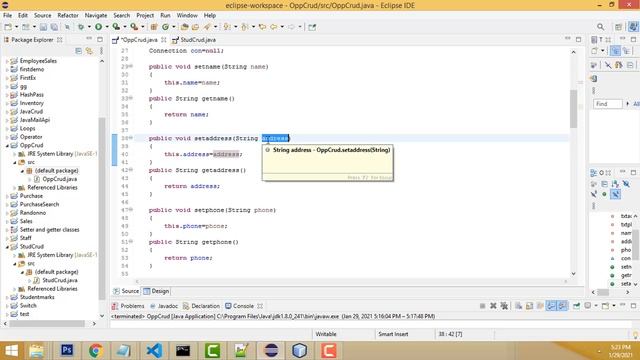The image size is (640, 360).
Task: Open the Javadoc view tab
Action: coord(164,306)
